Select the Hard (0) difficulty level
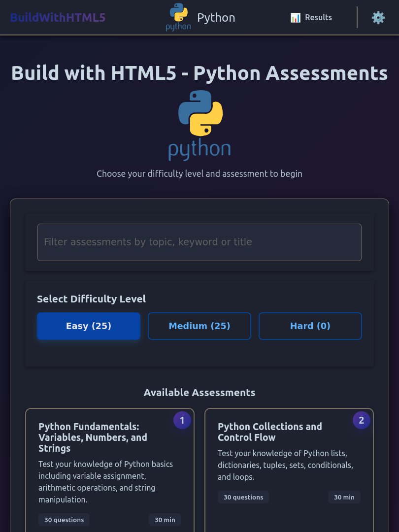 [x=310, y=326]
